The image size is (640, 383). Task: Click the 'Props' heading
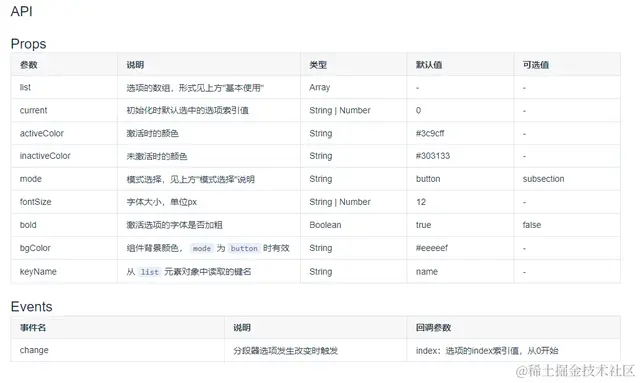pos(29,44)
